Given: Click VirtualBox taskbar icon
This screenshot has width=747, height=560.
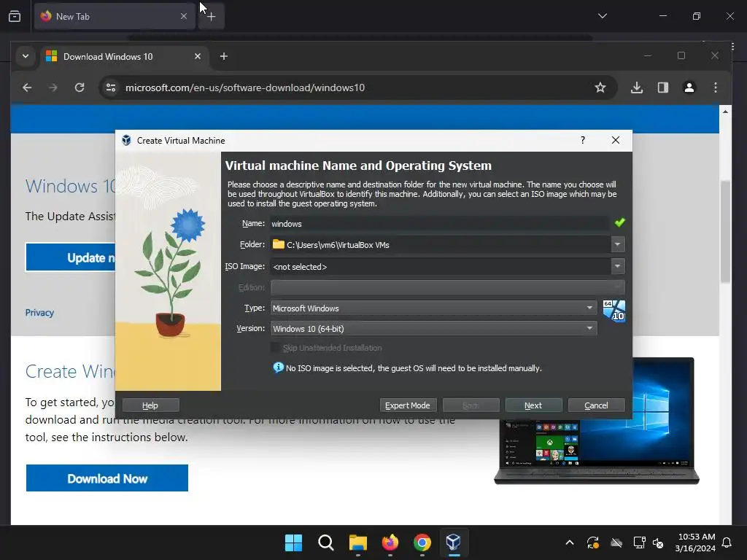Looking at the screenshot, I should (x=454, y=542).
